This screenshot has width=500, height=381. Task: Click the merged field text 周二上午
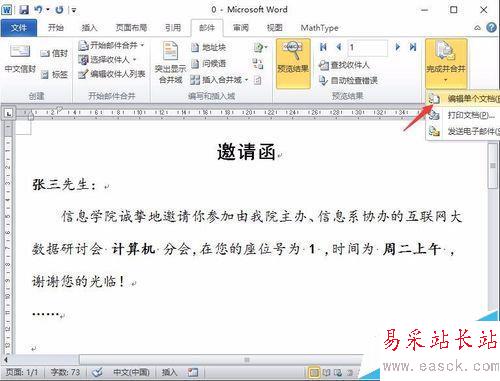412,249
